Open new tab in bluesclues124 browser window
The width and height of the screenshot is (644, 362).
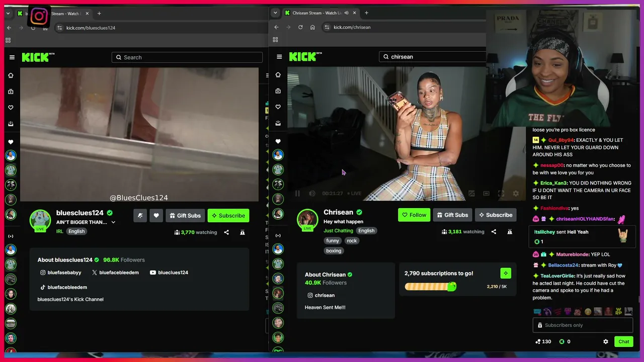[x=99, y=14]
